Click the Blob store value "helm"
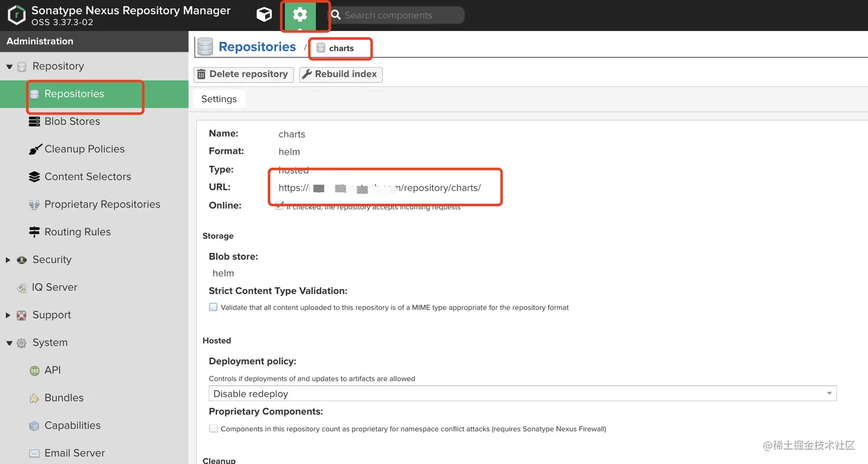Image resolution: width=868 pixels, height=464 pixels. [x=223, y=274]
